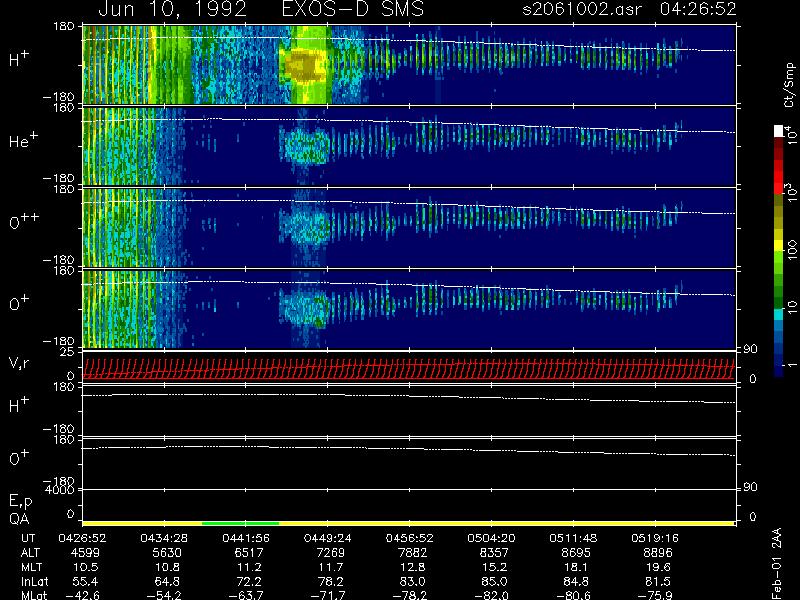800x600 pixels.
Task: Click the UT value '0456:52'
Action: (410, 538)
